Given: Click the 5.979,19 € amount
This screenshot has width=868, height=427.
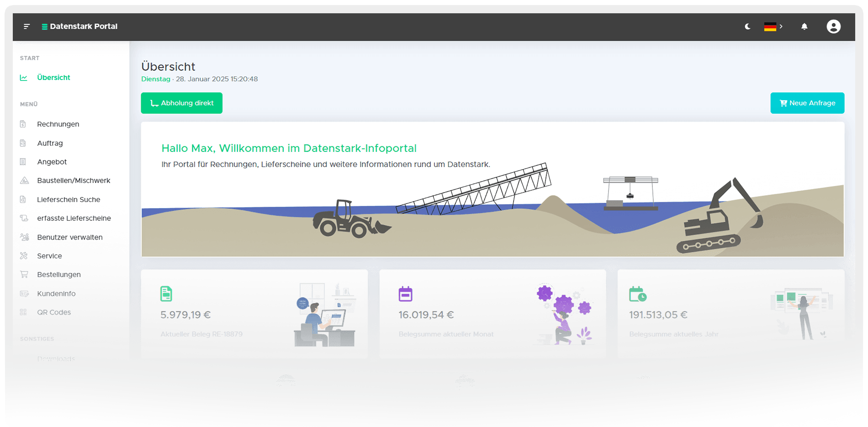Looking at the screenshot, I should pyautogui.click(x=185, y=315).
